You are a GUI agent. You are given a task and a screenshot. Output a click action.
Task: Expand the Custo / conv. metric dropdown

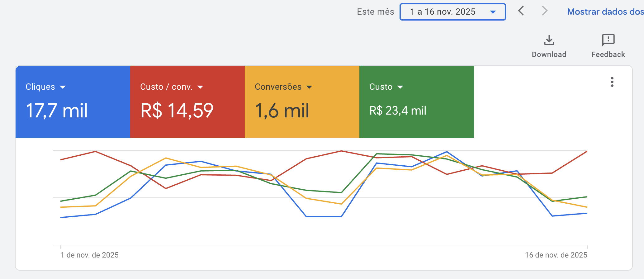pos(200,87)
